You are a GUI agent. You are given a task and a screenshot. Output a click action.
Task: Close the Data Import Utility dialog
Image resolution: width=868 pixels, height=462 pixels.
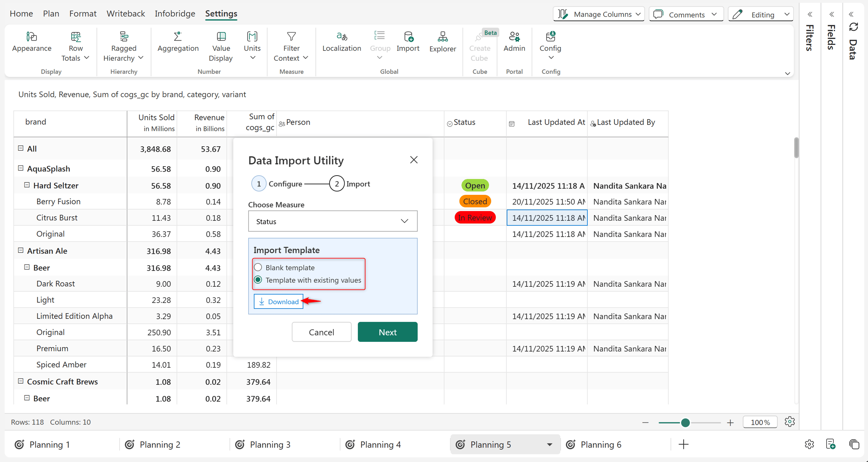[x=414, y=160]
